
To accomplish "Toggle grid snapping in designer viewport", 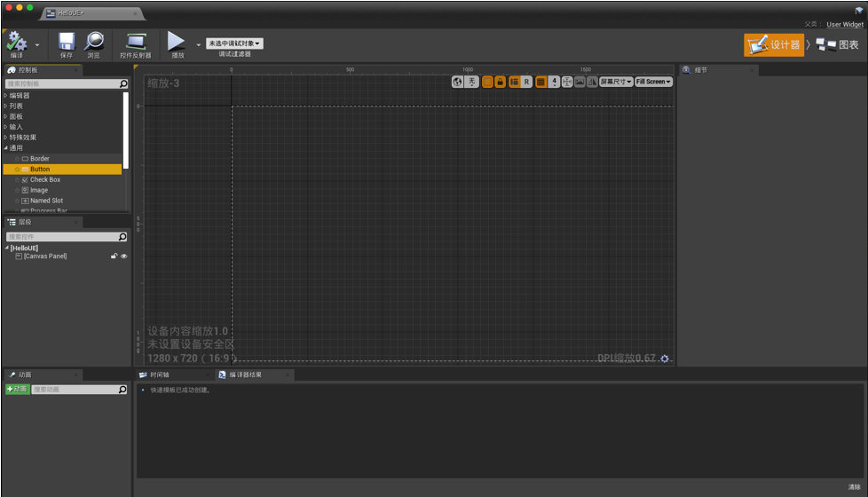I will click(x=541, y=82).
